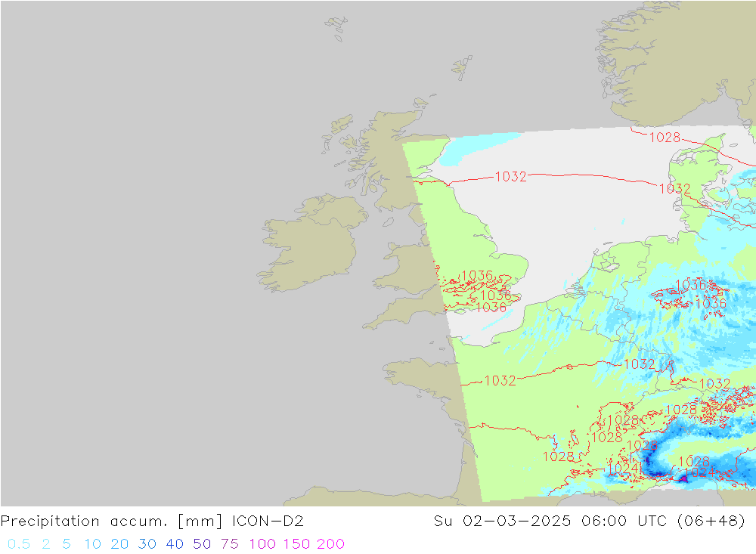
Task: Click the "06:00 UTC" time label
Action: (624, 522)
